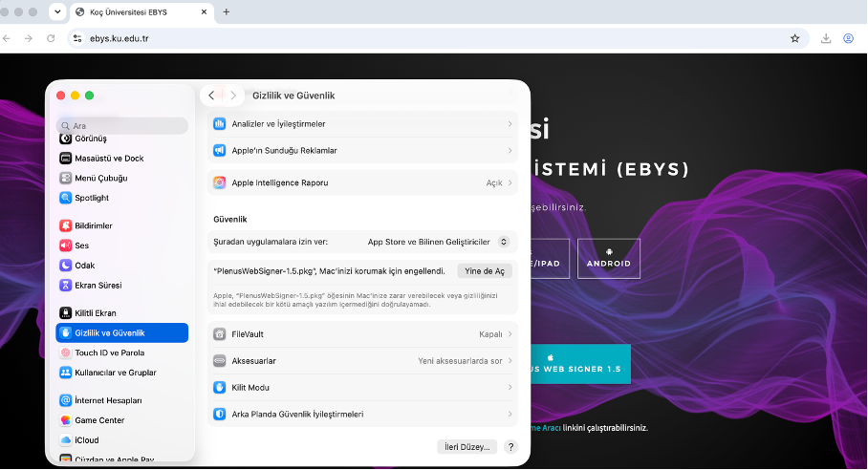Screen dimensions: 868x470
Task: Open the Chrome profile icon
Action: point(848,38)
